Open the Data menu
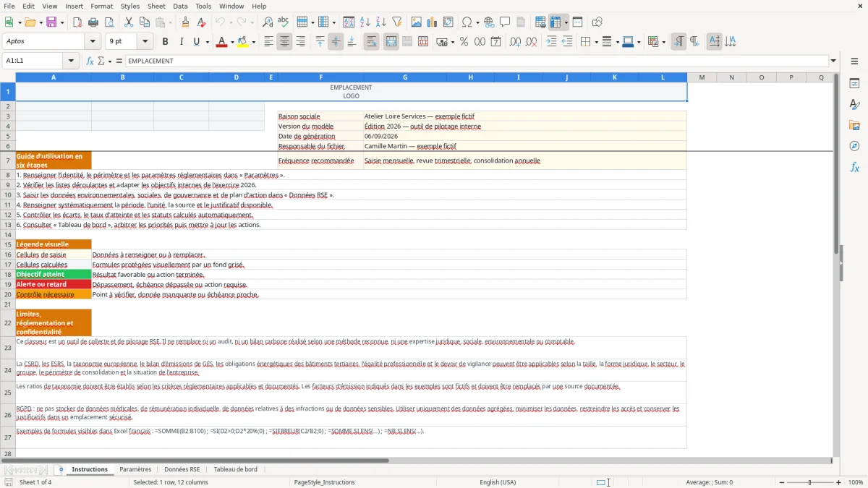The height and width of the screenshot is (488, 868). point(180,6)
